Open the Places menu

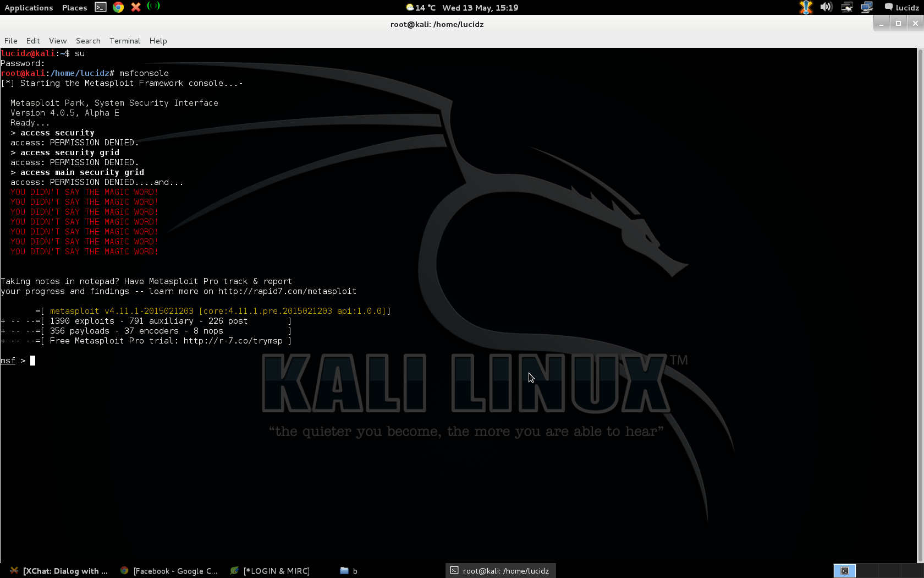74,8
